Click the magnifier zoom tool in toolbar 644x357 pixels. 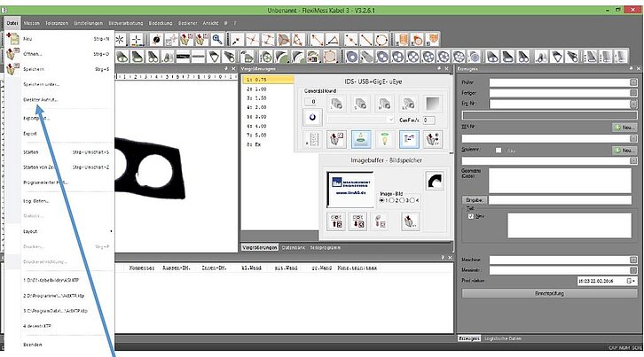point(217,40)
